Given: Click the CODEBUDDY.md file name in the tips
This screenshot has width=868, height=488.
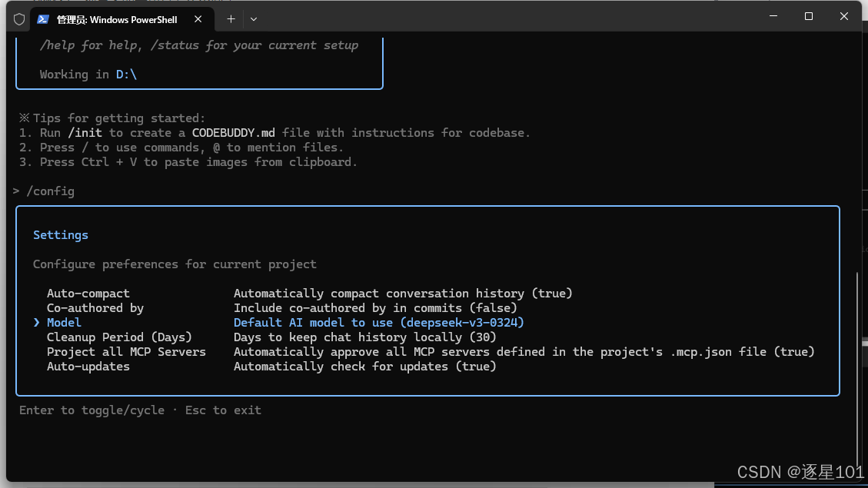Looking at the screenshot, I should coord(234,132).
